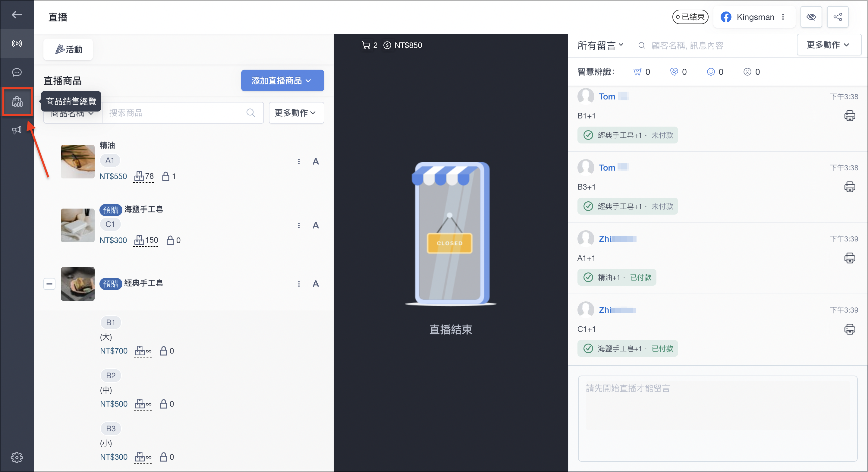Click the cart count icon above video
The height and width of the screenshot is (472, 868).
tap(366, 45)
